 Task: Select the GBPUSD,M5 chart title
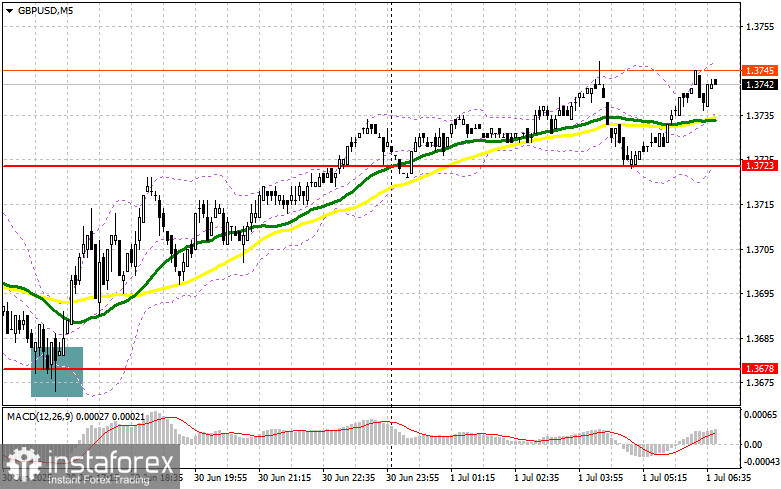click(x=45, y=10)
